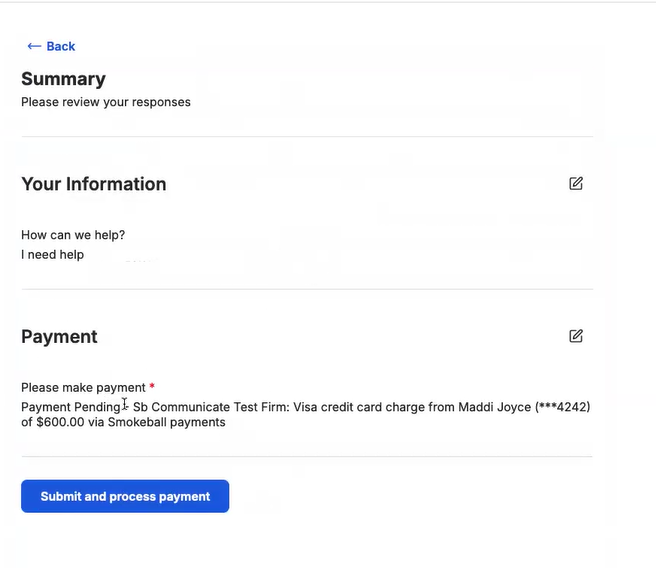Click the 'Please make payment' label
This screenshot has height=568, width=656.
[83, 388]
